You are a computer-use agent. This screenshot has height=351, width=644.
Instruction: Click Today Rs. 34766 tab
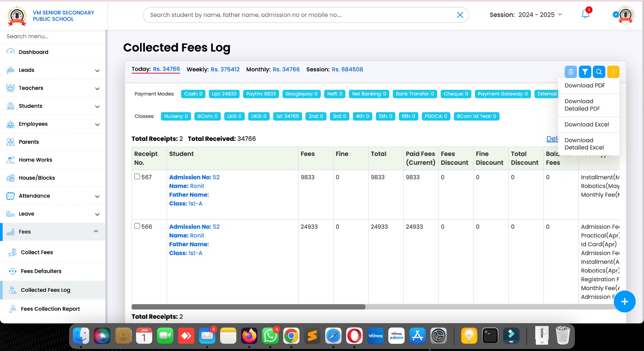coord(156,69)
